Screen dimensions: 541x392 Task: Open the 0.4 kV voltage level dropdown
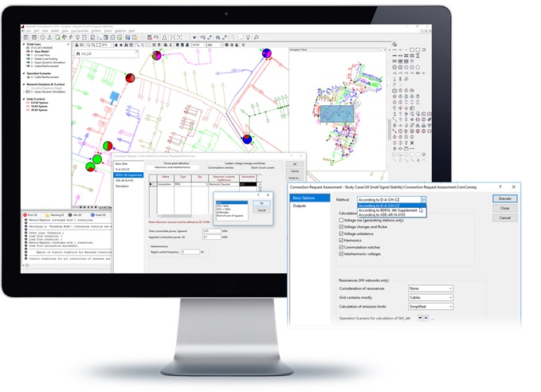(204, 45)
